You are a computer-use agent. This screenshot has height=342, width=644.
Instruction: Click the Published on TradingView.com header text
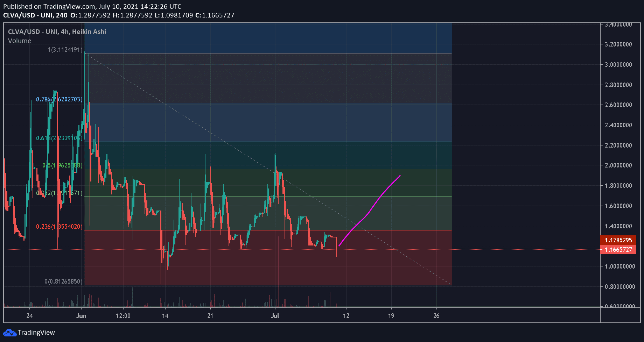pos(92,6)
